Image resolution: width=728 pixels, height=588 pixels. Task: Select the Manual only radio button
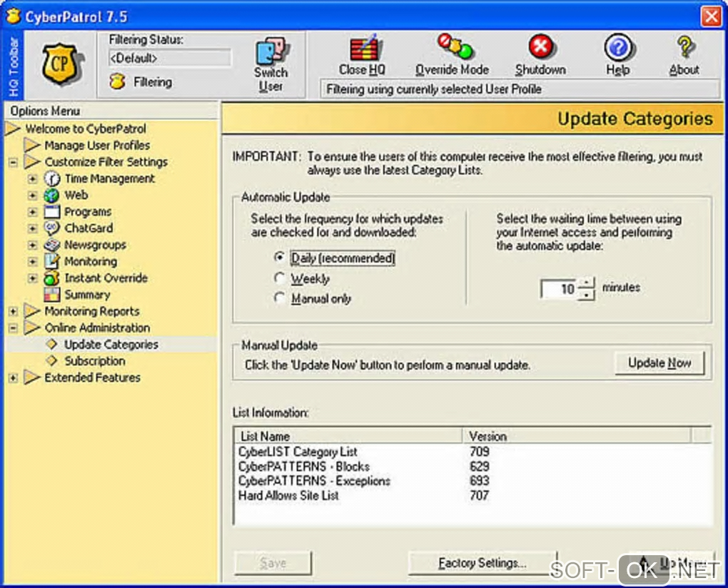tap(279, 298)
